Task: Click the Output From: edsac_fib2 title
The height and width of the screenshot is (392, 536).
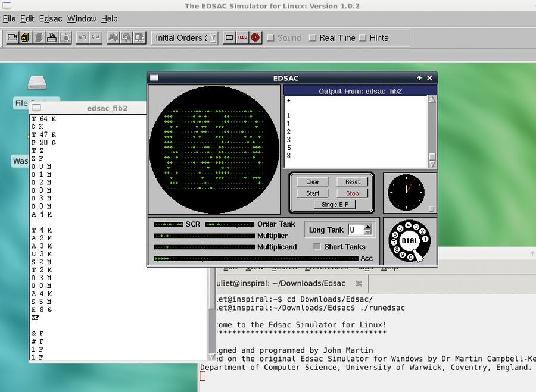Action: coord(360,91)
